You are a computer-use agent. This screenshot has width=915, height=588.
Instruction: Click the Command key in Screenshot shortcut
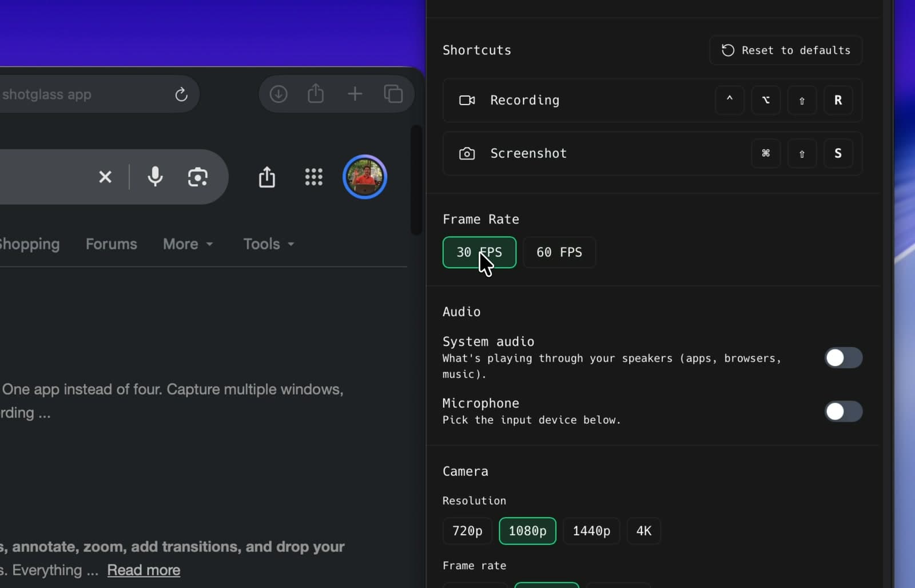(766, 153)
